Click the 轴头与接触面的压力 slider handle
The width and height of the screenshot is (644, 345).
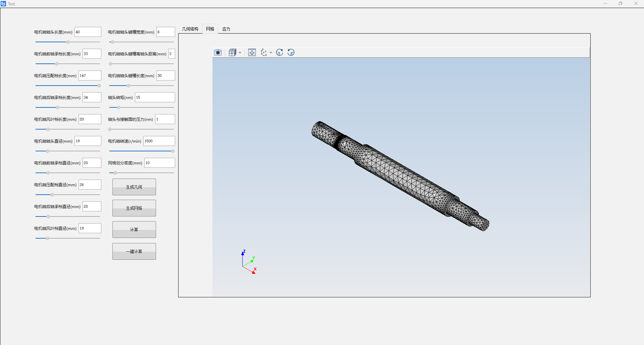[110, 129]
